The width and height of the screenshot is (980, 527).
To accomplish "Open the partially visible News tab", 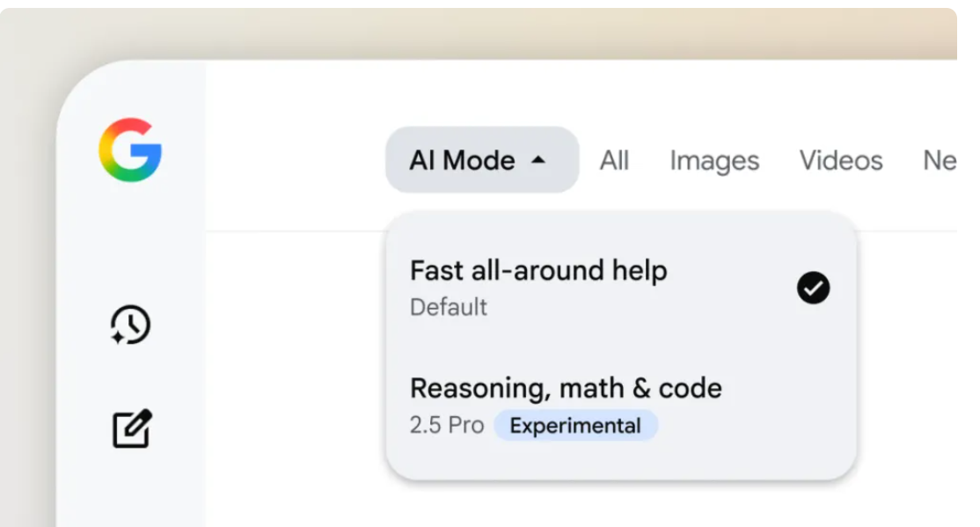I will (940, 161).
